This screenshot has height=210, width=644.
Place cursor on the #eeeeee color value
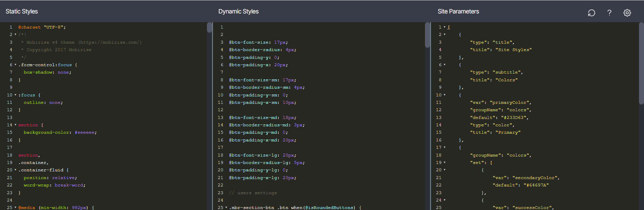(84, 133)
